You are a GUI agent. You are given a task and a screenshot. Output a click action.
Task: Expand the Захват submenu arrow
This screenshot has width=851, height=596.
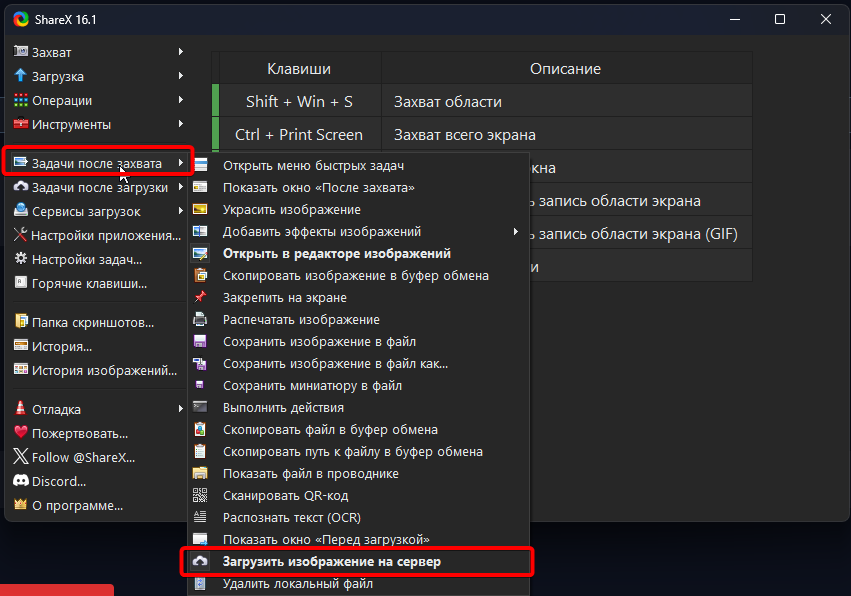click(181, 52)
